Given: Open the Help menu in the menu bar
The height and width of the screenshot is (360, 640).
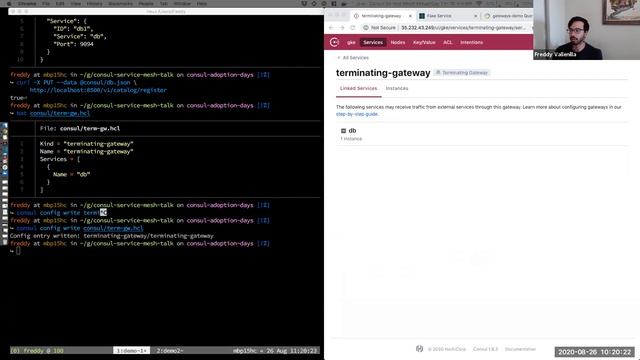Looking at the screenshot, I should click(202, 3).
